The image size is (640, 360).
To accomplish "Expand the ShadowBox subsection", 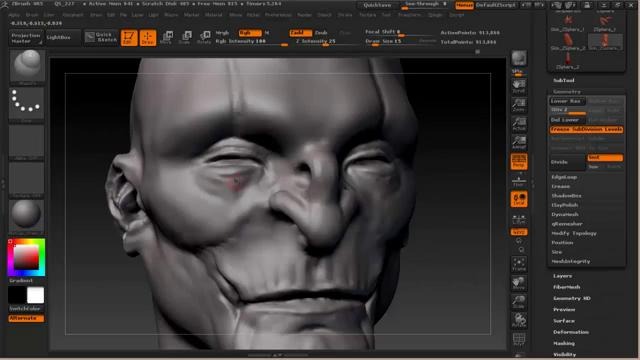I will point(567,196).
